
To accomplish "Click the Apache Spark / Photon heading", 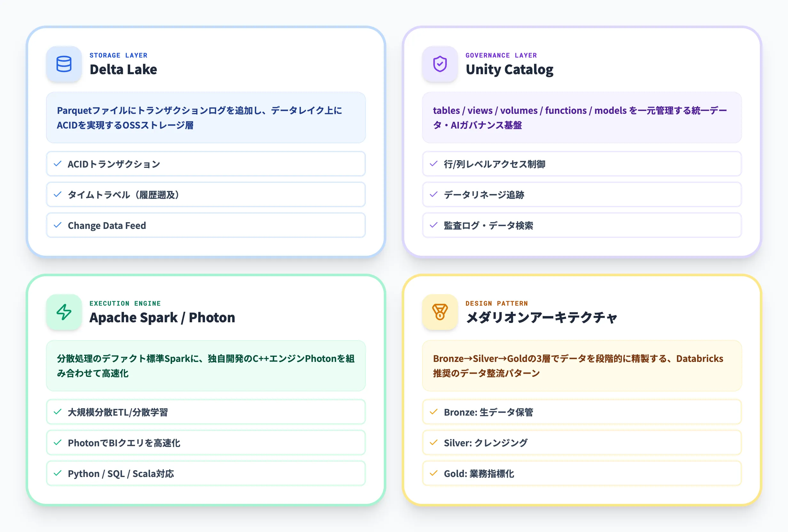I will tap(162, 317).
